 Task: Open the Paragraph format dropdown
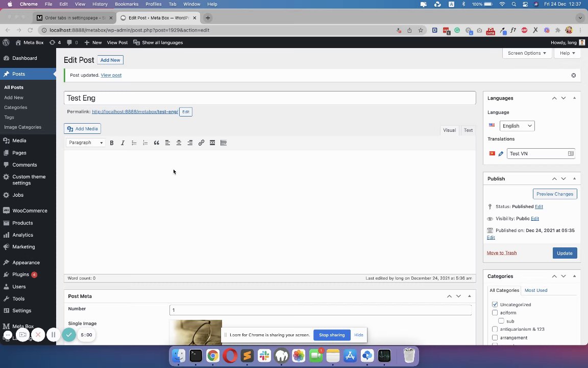(86, 143)
